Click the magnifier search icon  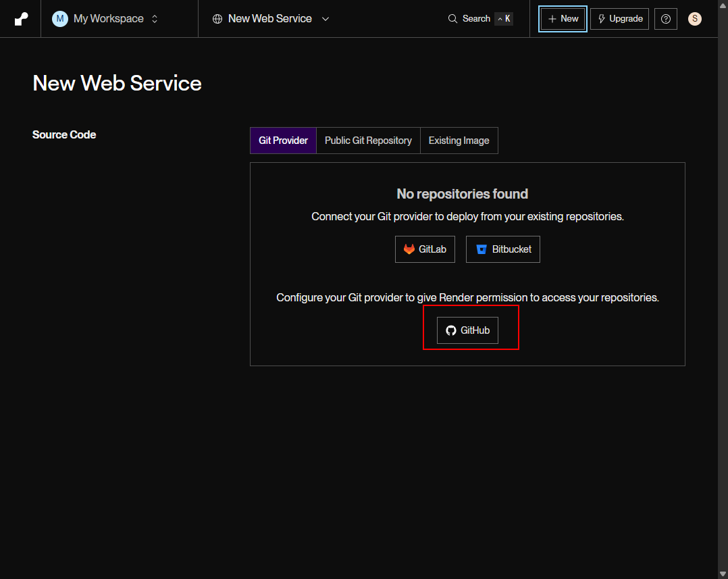[x=452, y=19]
